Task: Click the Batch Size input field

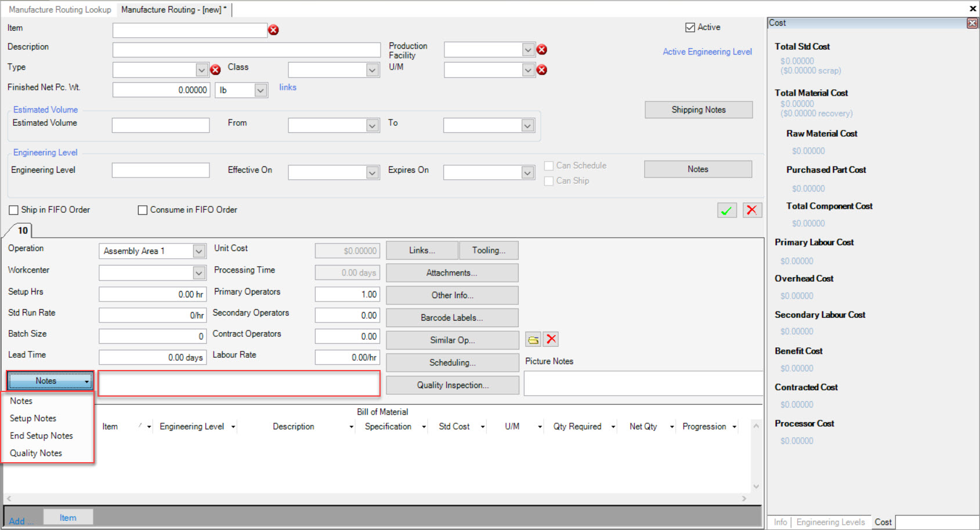Action: coord(153,336)
